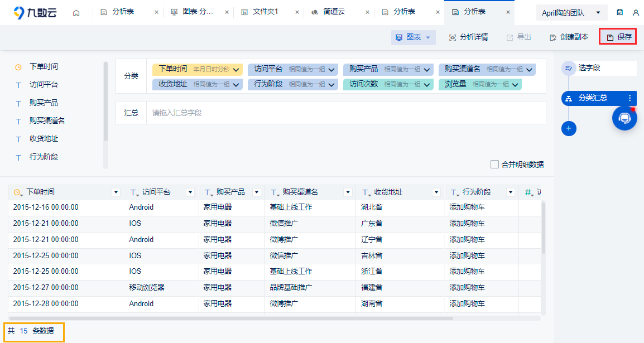The width and height of the screenshot is (644, 343).
Task: Switch to the 简道云 tab
Action: [334, 12]
